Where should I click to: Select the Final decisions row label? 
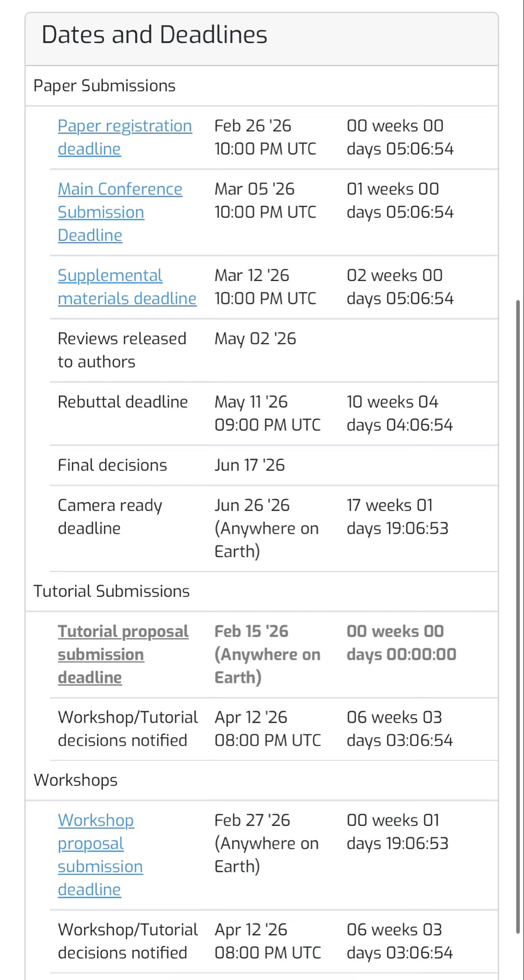pos(112,465)
